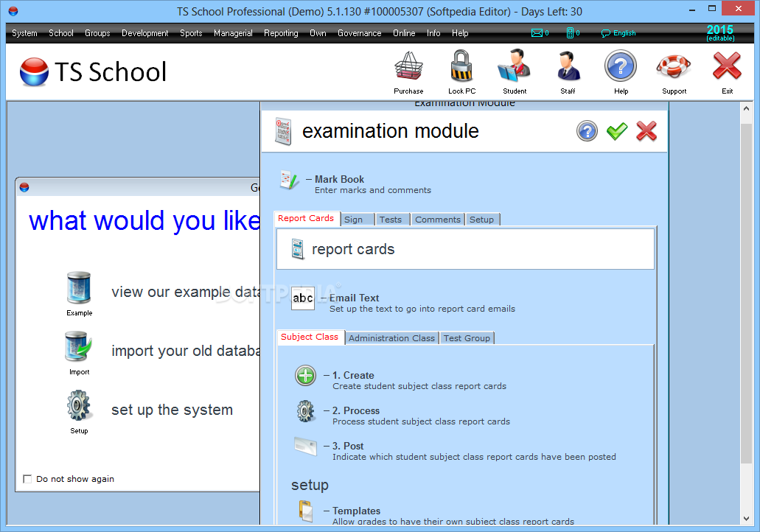Click the Email Text link
The image size is (760, 532).
coord(355,298)
